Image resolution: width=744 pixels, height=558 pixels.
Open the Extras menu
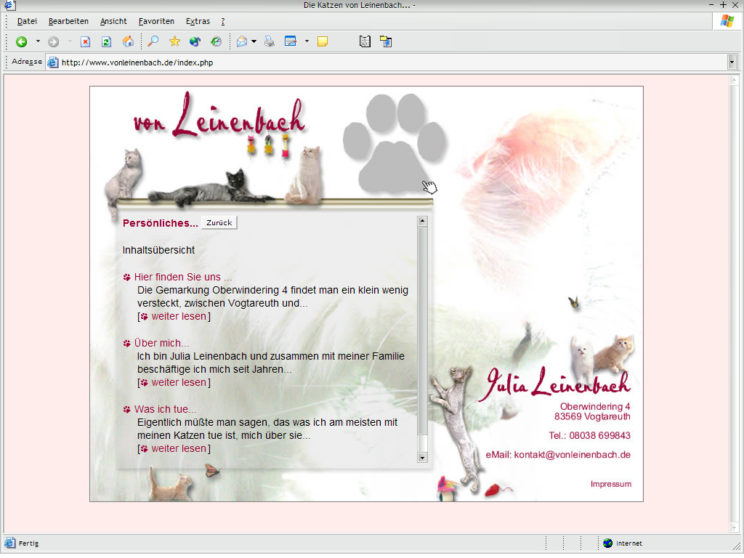(198, 21)
